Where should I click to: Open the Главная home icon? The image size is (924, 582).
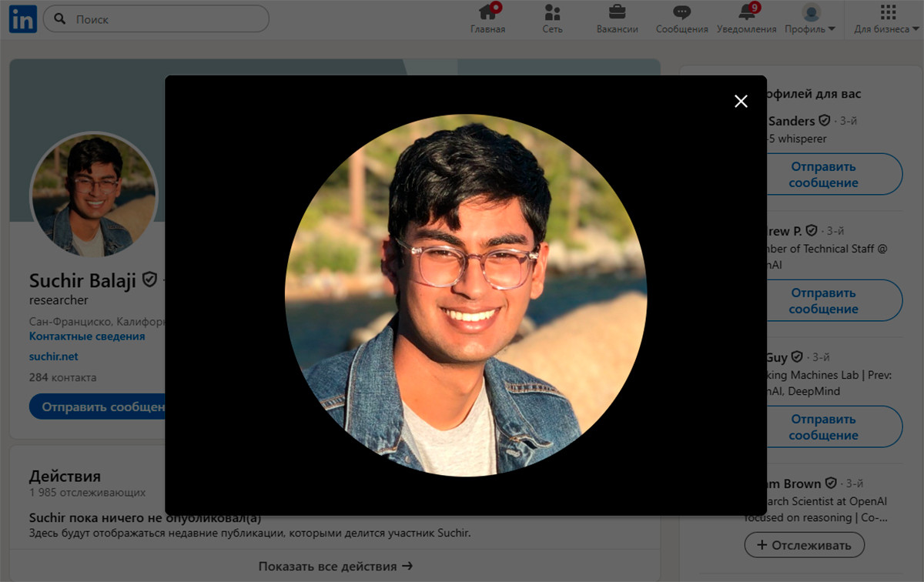487,13
